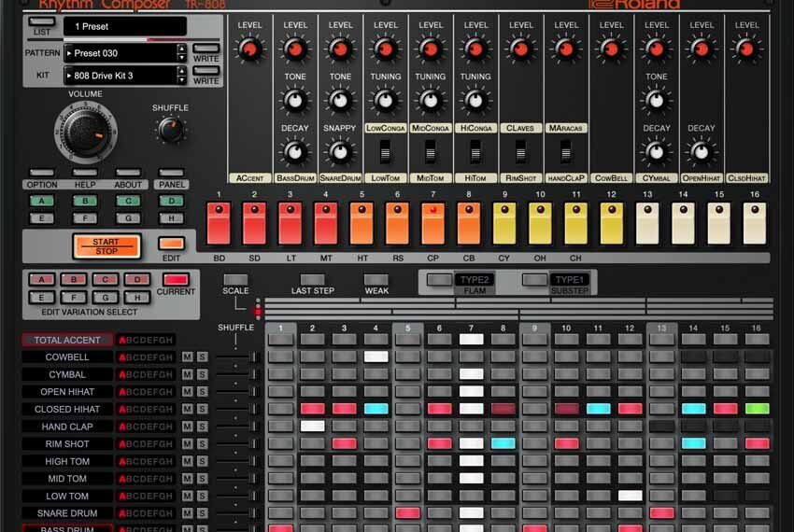Viewport: 794px width, 532px height.
Task: Open the ABOUT menu button
Action: point(128,173)
